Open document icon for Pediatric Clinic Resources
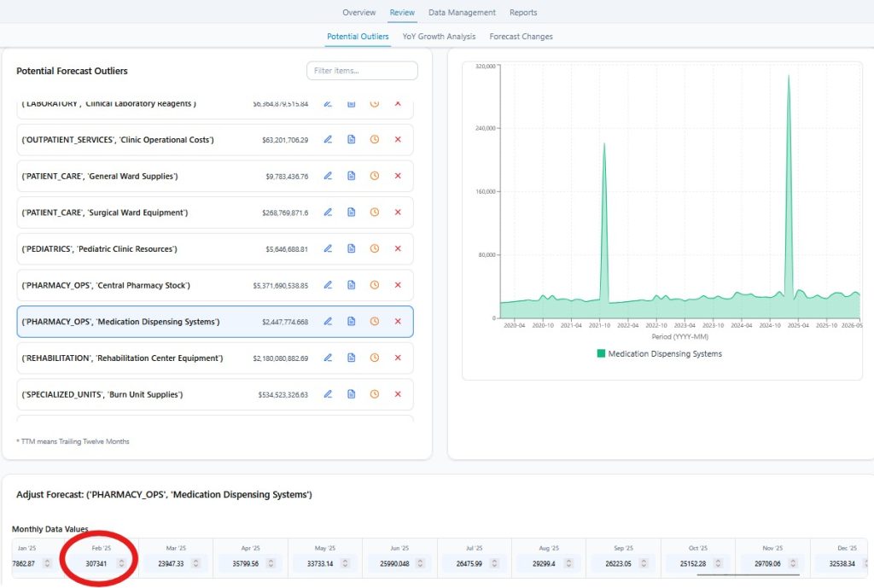874x588 pixels. 351,248
